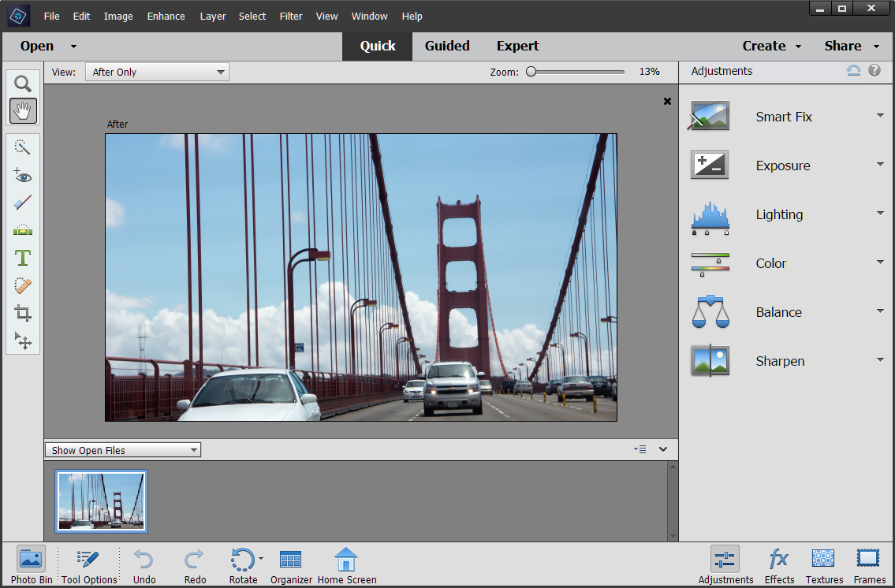Open the Enhance menu
Viewport: 895px width, 588px height.
tap(166, 16)
